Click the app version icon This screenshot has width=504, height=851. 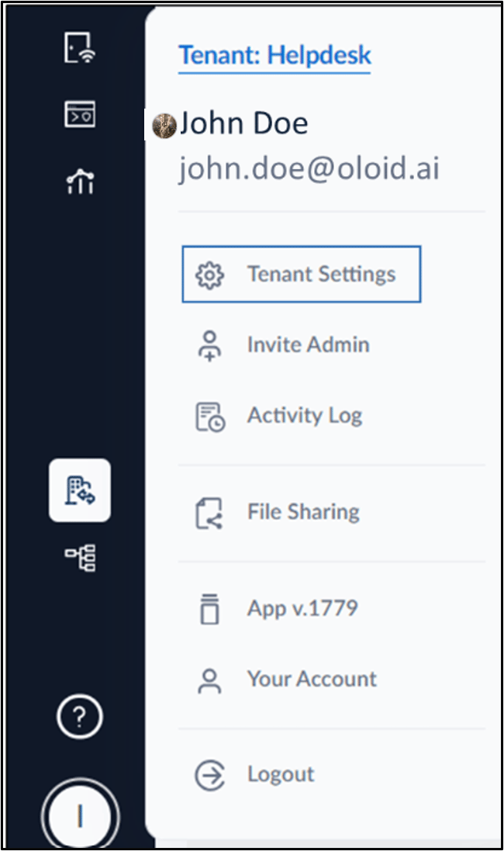pos(209,609)
